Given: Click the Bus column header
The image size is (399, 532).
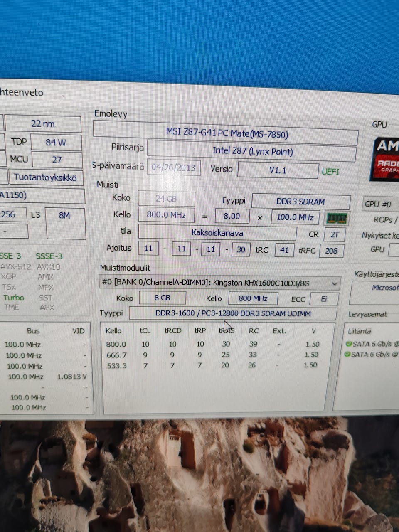Looking at the screenshot, I should click(x=33, y=331).
